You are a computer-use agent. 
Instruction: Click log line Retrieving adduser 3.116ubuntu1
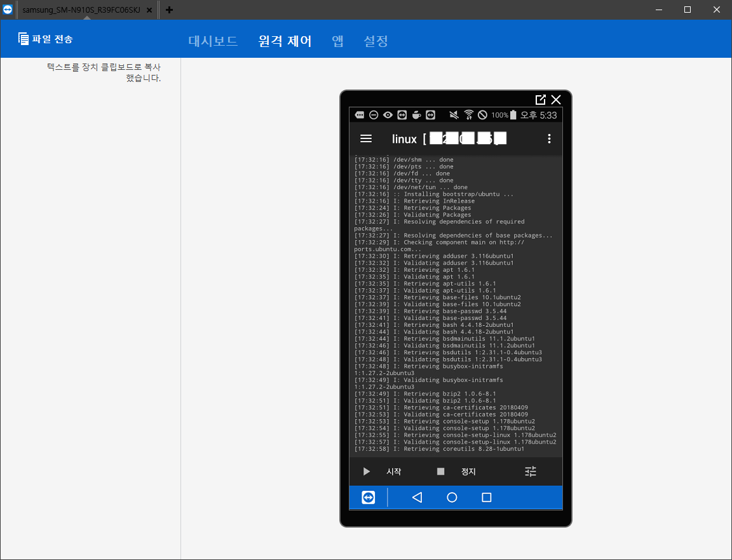click(434, 257)
